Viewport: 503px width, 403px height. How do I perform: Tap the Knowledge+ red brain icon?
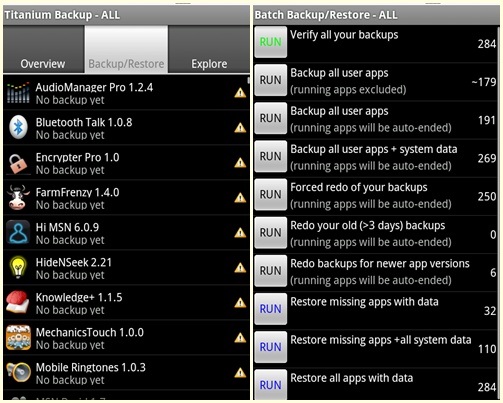(18, 303)
